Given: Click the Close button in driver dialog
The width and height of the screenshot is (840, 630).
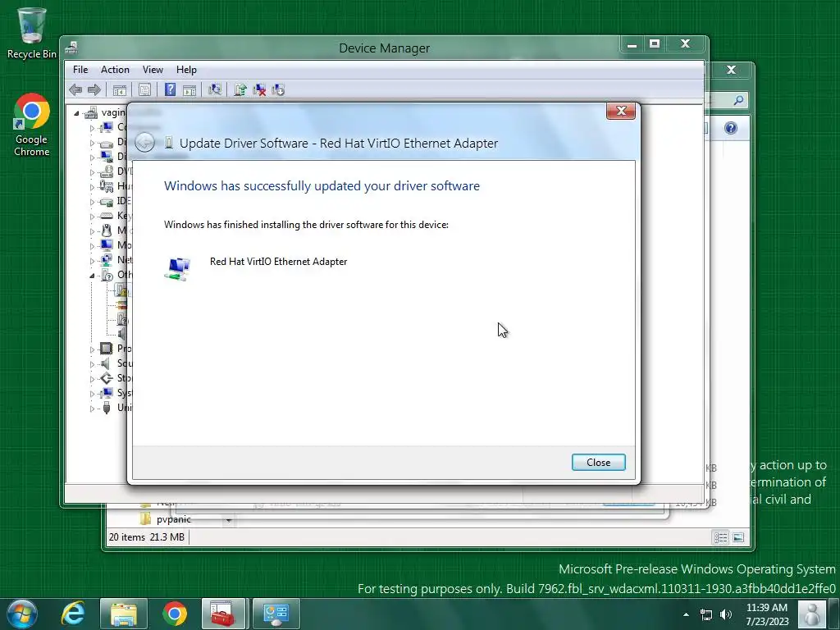Looking at the screenshot, I should pos(598,463).
